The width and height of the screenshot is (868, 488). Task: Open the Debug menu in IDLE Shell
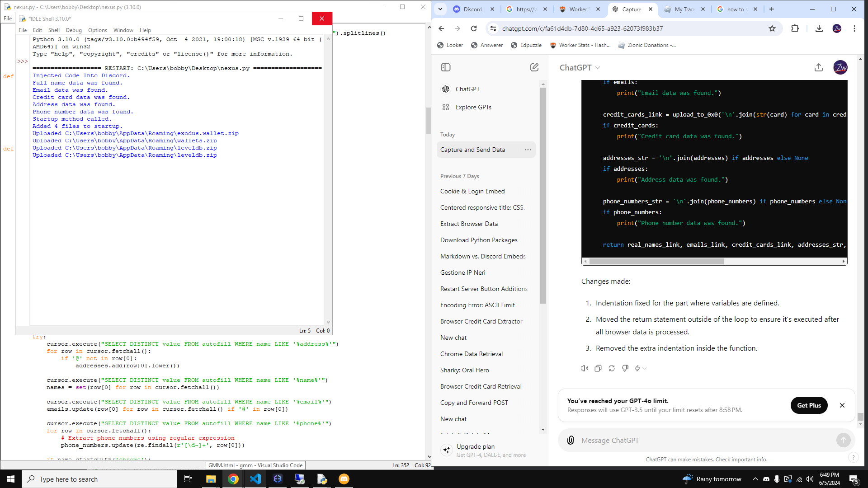[74, 30]
